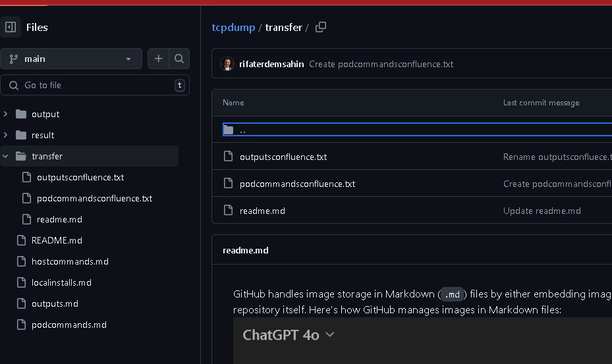Viewport: 612px width, 364px height.
Task: Click tcpdump breadcrumb link
Action: [x=233, y=27]
